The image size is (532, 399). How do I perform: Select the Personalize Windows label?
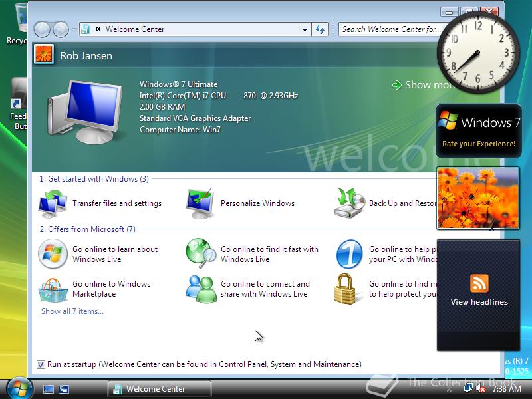[257, 203]
